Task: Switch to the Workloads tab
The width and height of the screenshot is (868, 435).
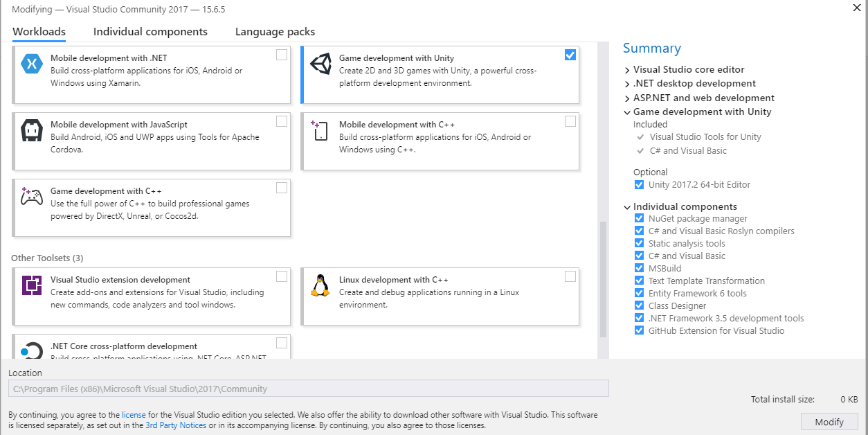Action: 39,32
